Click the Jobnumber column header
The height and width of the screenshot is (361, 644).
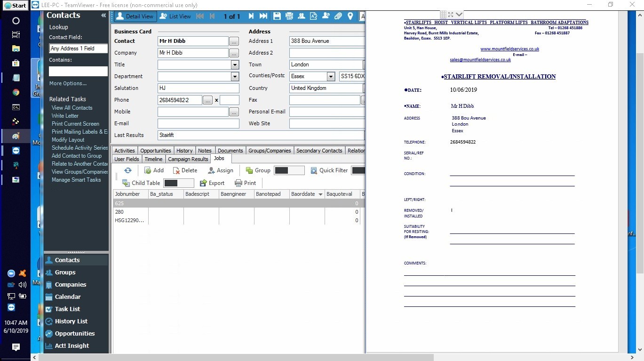point(130,194)
